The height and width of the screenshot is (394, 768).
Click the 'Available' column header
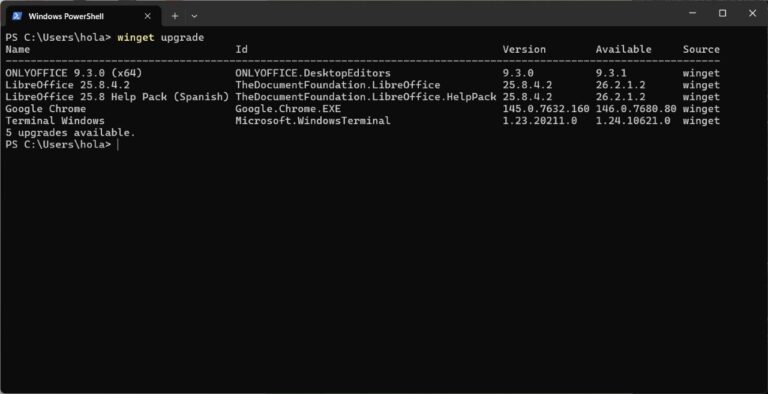pyautogui.click(x=624, y=49)
